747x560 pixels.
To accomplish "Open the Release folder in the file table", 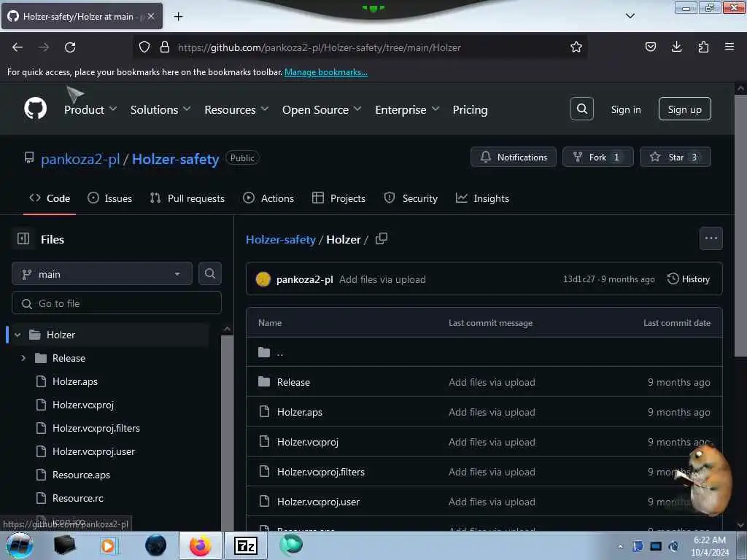I will tap(293, 382).
